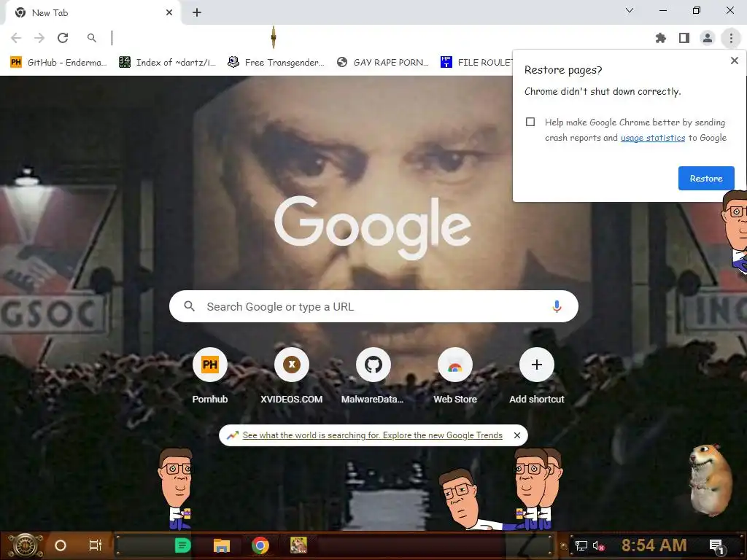The width and height of the screenshot is (747, 560).
Task: Open the hamster box app on taskbar
Action: (x=298, y=545)
